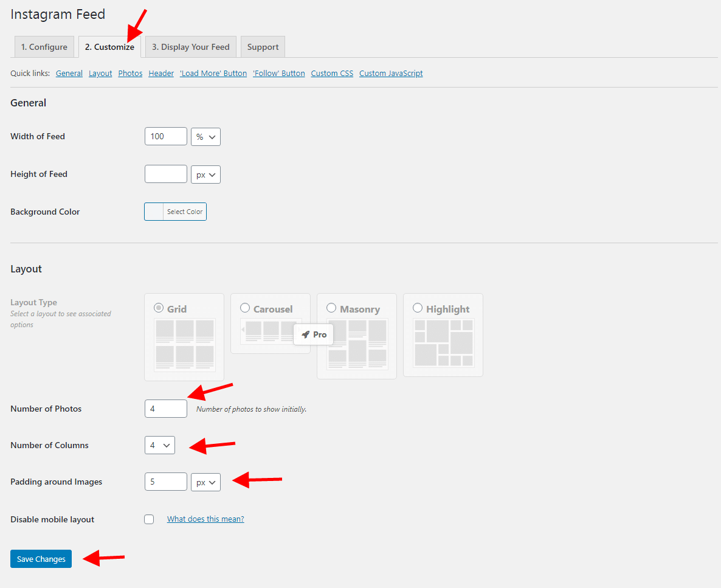Open the Height of Feed unit dropdown
This screenshot has width=721, height=588.
coord(205,175)
